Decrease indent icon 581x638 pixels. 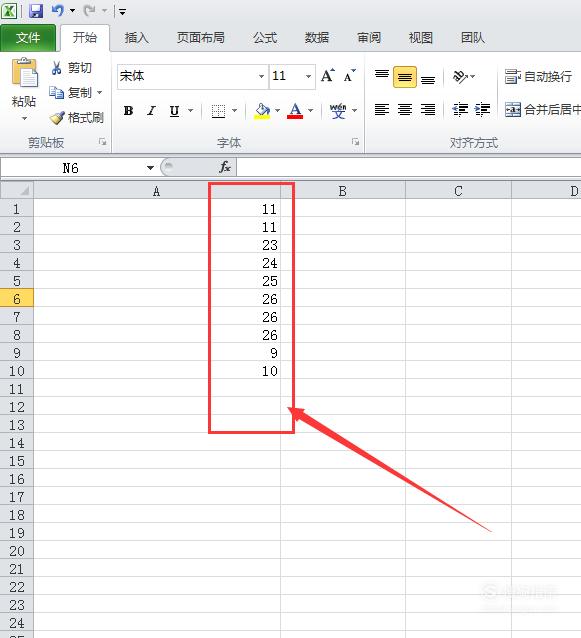click(460, 109)
